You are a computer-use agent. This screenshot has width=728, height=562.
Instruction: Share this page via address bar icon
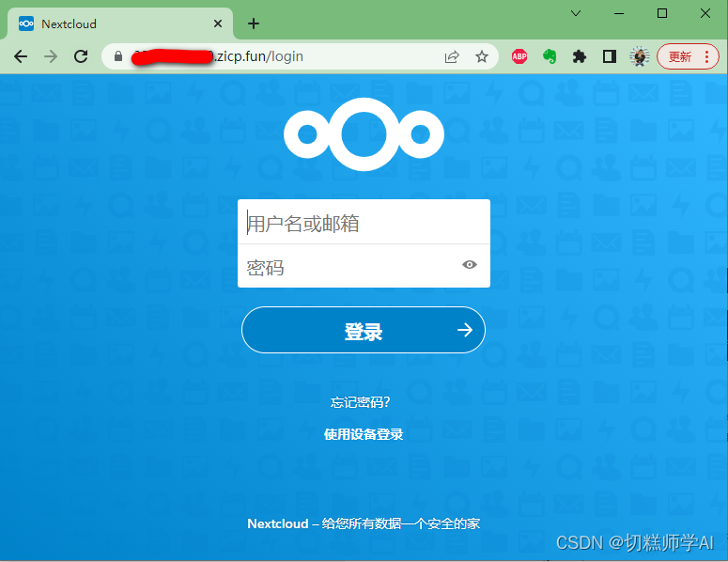point(452,56)
